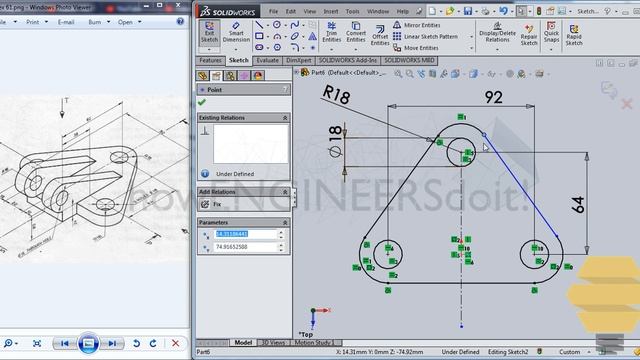Open the PropertyManager tab icon
Viewport: 640px width, 360px height.
pos(216,76)
